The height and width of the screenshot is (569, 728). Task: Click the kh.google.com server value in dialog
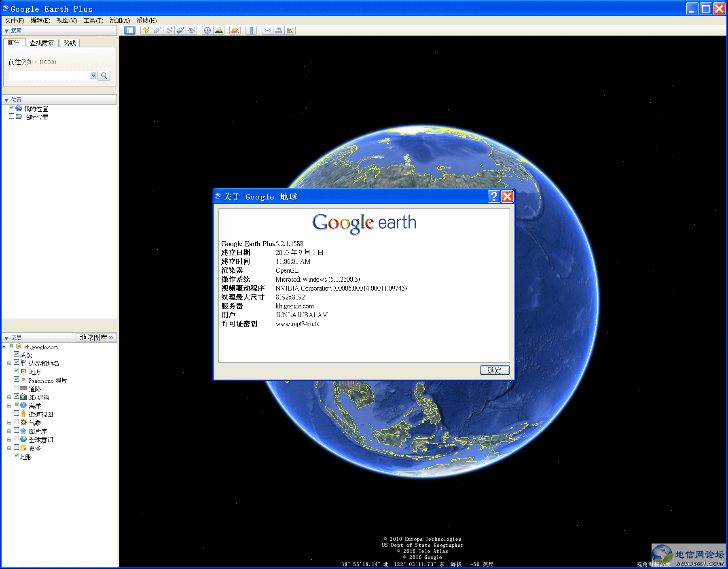(294, 306)
